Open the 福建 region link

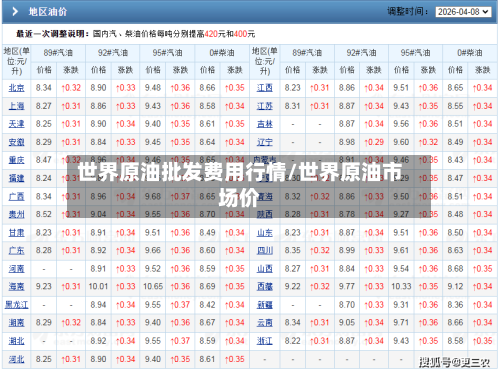(16, 178)
